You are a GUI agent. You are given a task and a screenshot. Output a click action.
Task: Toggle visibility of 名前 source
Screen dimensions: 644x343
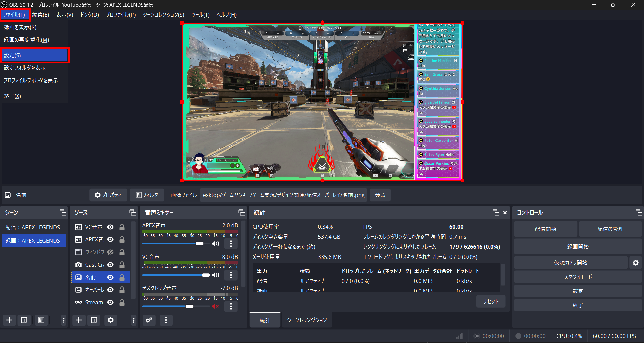tap(110, 277)
